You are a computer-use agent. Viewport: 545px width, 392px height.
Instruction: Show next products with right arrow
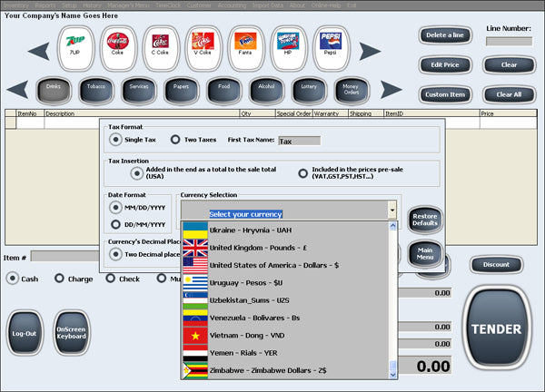click(x=370, y=52)
